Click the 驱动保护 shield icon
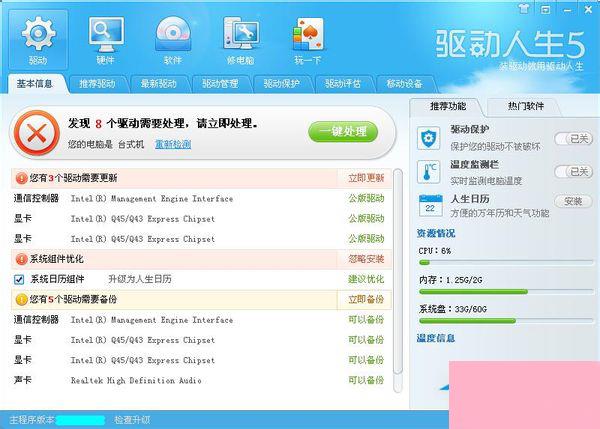Viewport: 600px width, 429px height. click(x=428, y=138)
